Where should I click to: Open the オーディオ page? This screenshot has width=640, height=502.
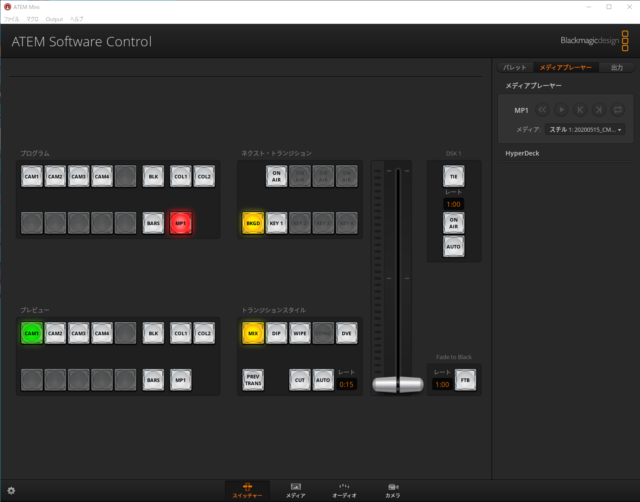click(344, 491)
